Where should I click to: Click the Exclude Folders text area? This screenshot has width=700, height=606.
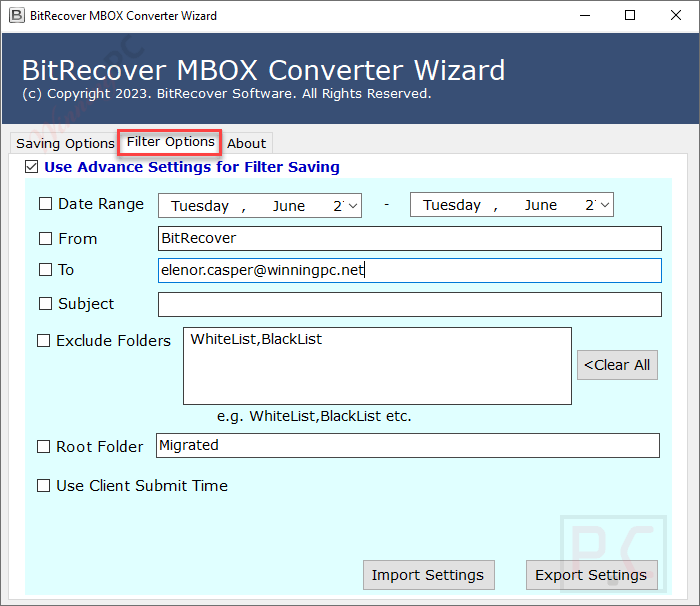click(377, 366)
